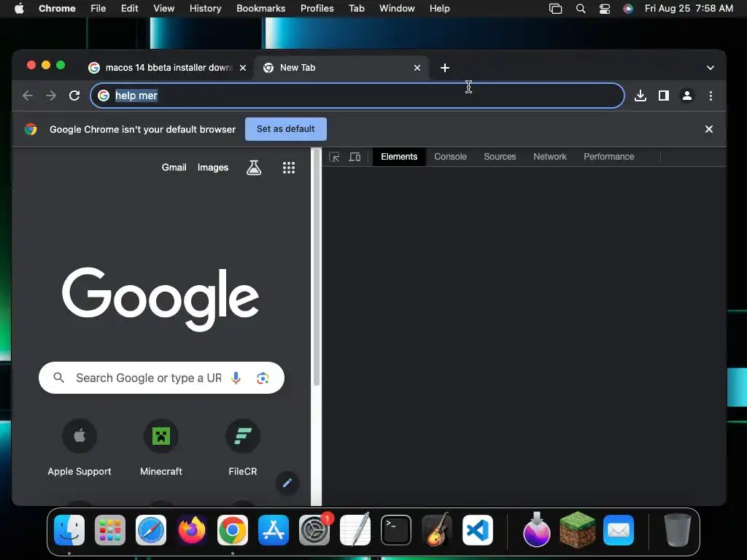Open the Chrome downloads icon
Viewport: 747px width, 560px height.
pos(640,96)
